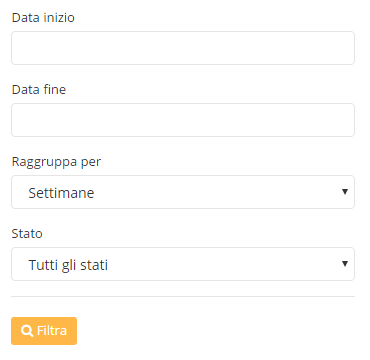Open the Stato dropdown
370x360 pixels.
point(183,264)
